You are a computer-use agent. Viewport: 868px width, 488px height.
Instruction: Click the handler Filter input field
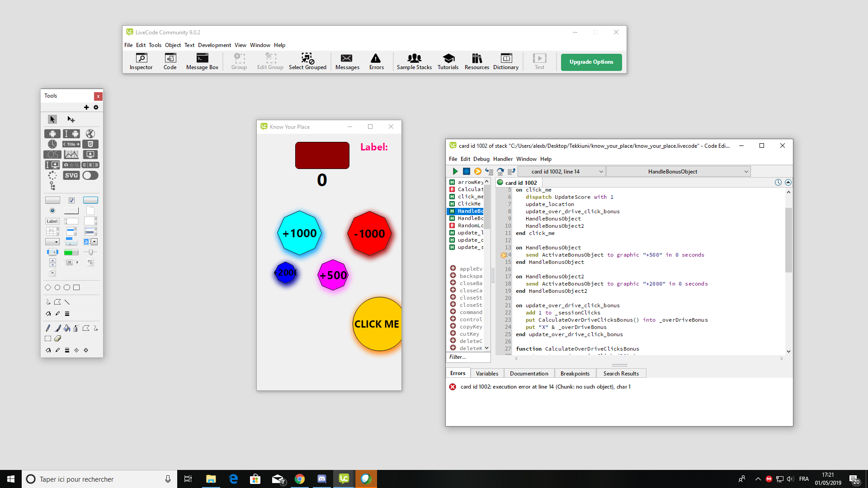[x=468, y=357]
